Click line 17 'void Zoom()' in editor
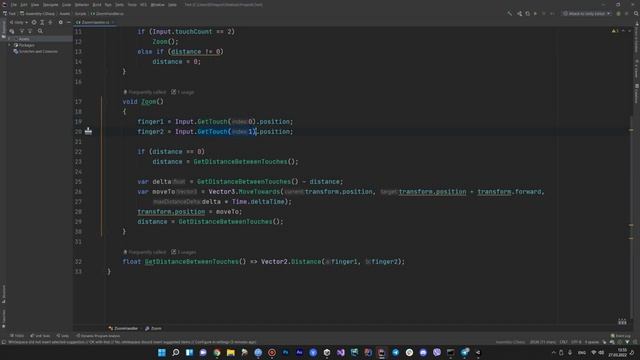 [x=143, y=102]
